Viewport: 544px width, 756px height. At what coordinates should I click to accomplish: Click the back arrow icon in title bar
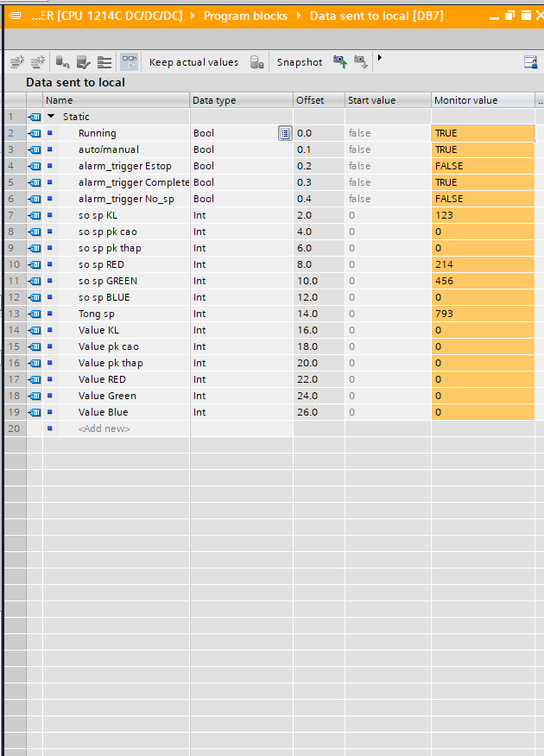pyautogui.click(x=15, y=16)
